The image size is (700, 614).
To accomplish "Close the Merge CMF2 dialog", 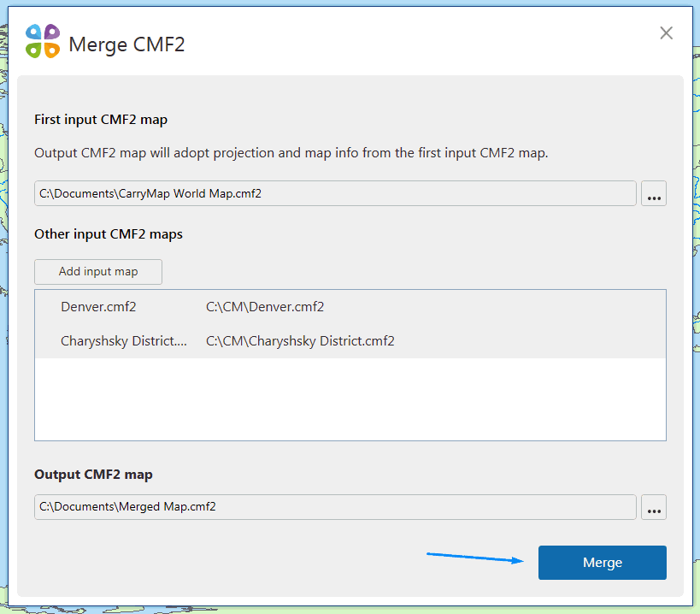I will point(665,33).
